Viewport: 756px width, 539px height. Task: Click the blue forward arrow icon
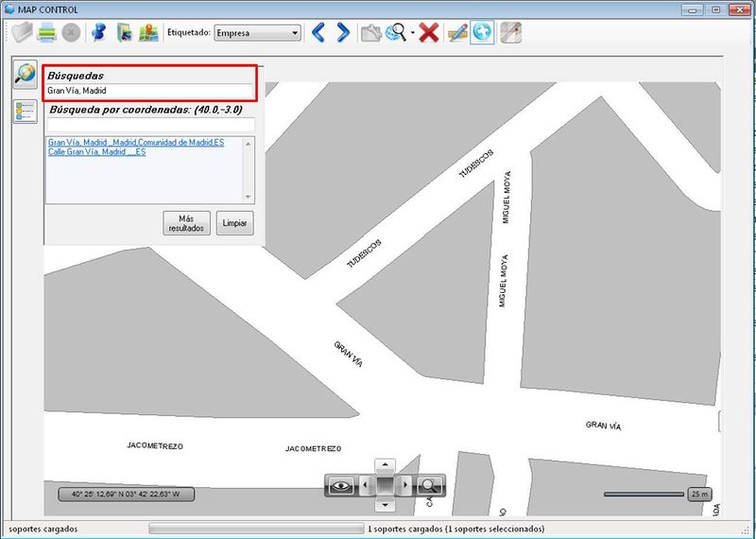(x=343, y=33)
